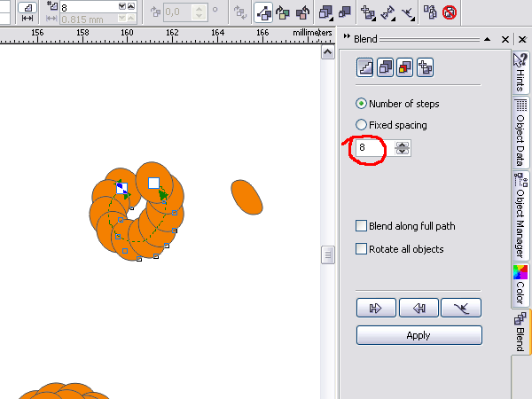Choose Clockwise Blend in the toolbar
This screenshot has width=532, height=399.
coord(282,13)
